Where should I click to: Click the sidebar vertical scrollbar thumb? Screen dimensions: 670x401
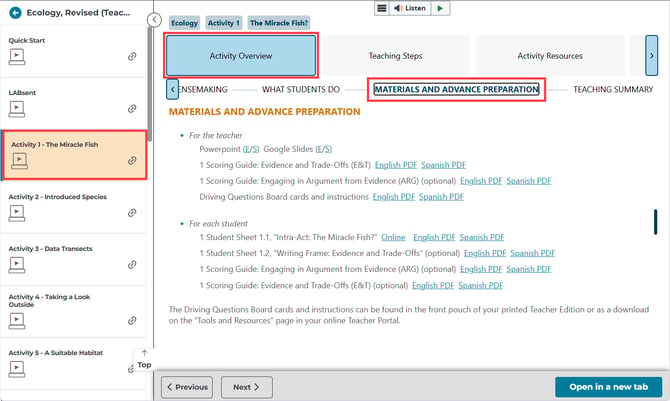pyautogui.click(x=150, y=83)
